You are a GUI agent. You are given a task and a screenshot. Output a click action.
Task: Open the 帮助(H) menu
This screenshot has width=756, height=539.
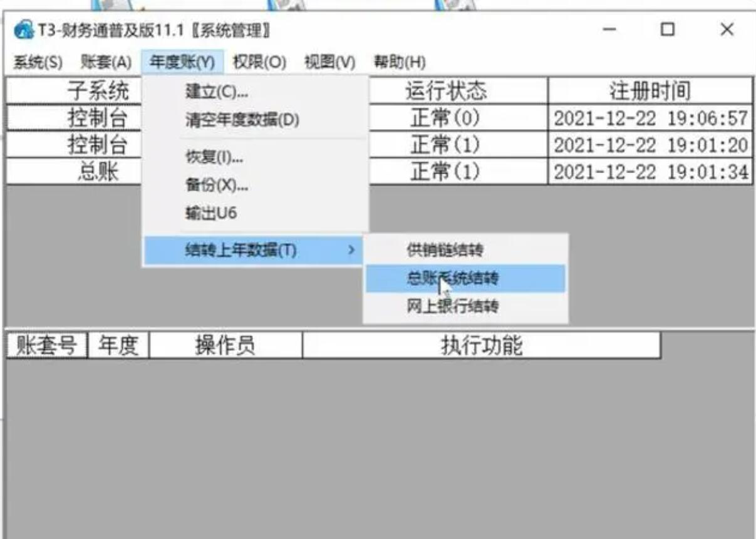(400, 63)
